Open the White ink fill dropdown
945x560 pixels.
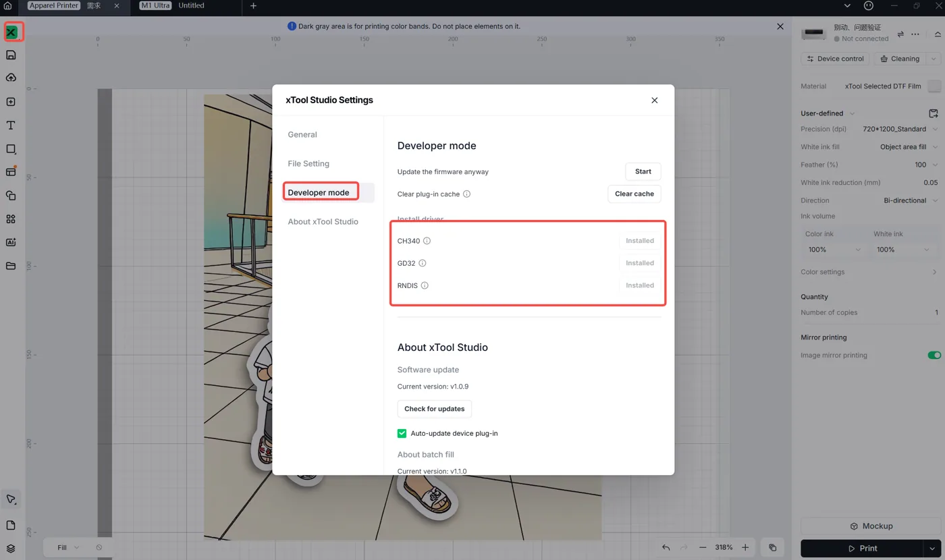pyautogui.click(x=935, y=146)
